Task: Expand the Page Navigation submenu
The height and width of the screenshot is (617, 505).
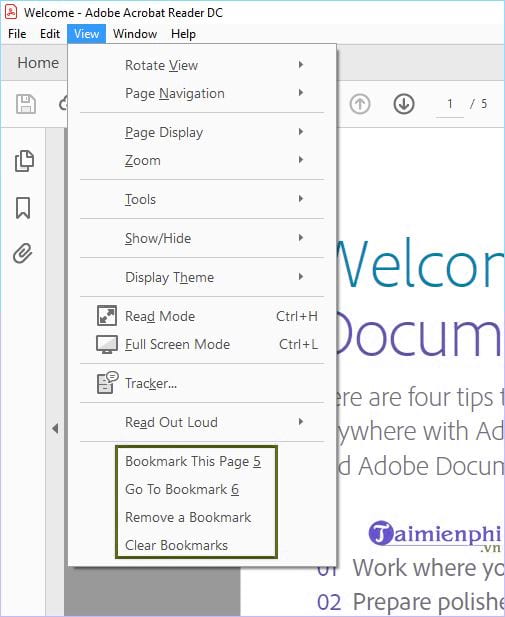Action: 202,93
